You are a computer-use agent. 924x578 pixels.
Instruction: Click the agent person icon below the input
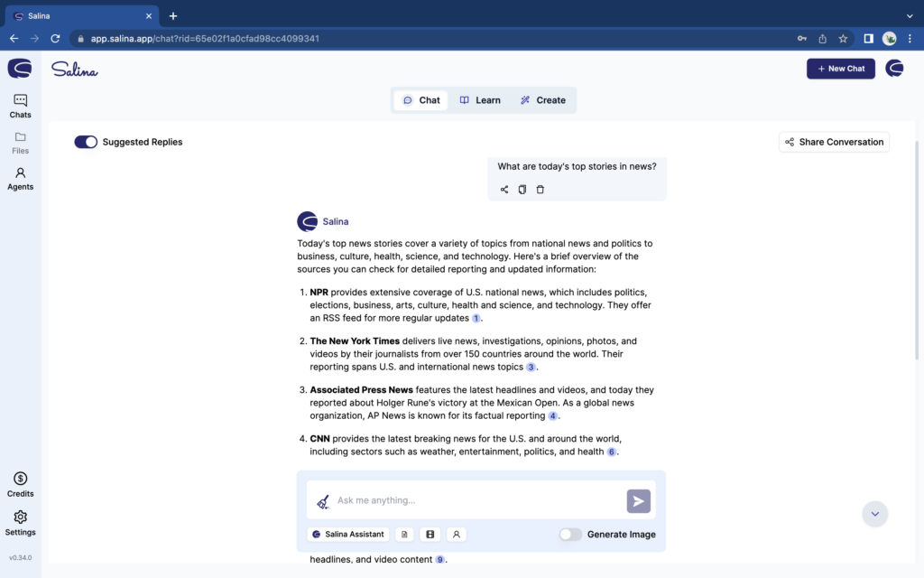(x=456, y=535)
